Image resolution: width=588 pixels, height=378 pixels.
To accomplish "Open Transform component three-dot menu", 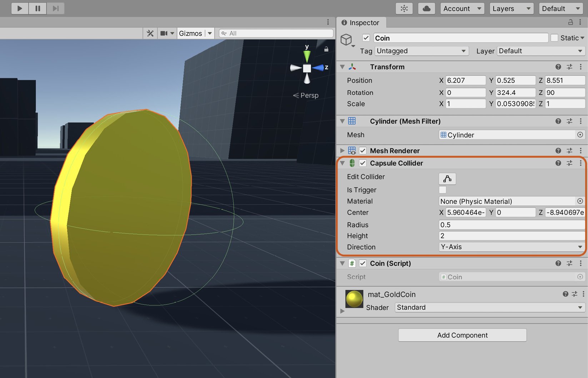I will (x=580, y=67).
